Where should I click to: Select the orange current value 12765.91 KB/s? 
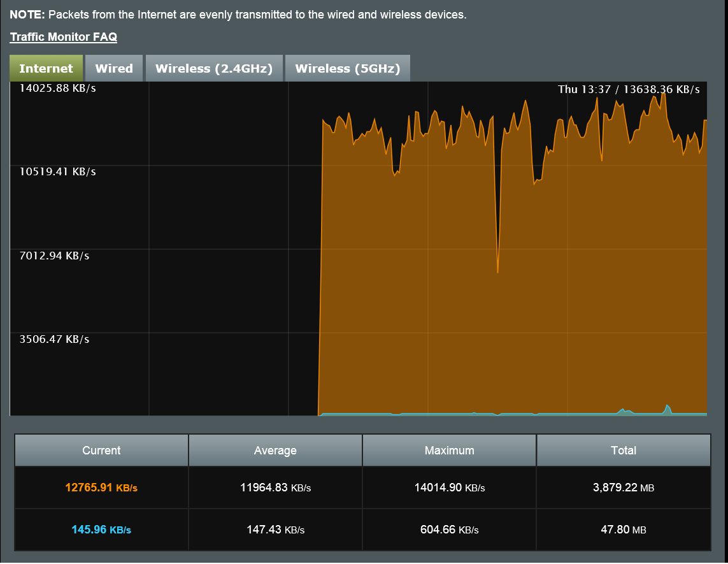pos(101,488)
